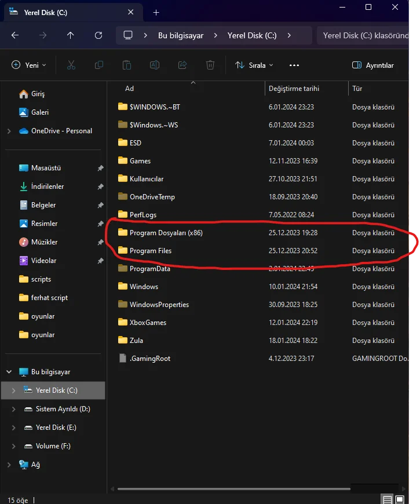Click the Rename icon in toolbar

(x=155, y=65)
